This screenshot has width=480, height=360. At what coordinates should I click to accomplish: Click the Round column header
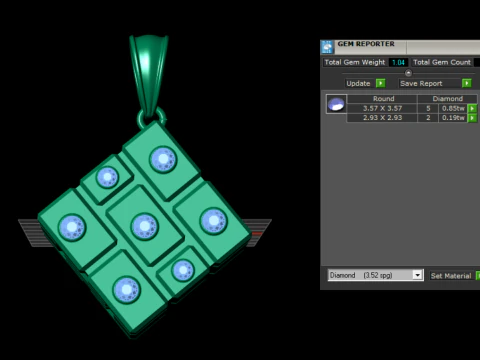383,99
